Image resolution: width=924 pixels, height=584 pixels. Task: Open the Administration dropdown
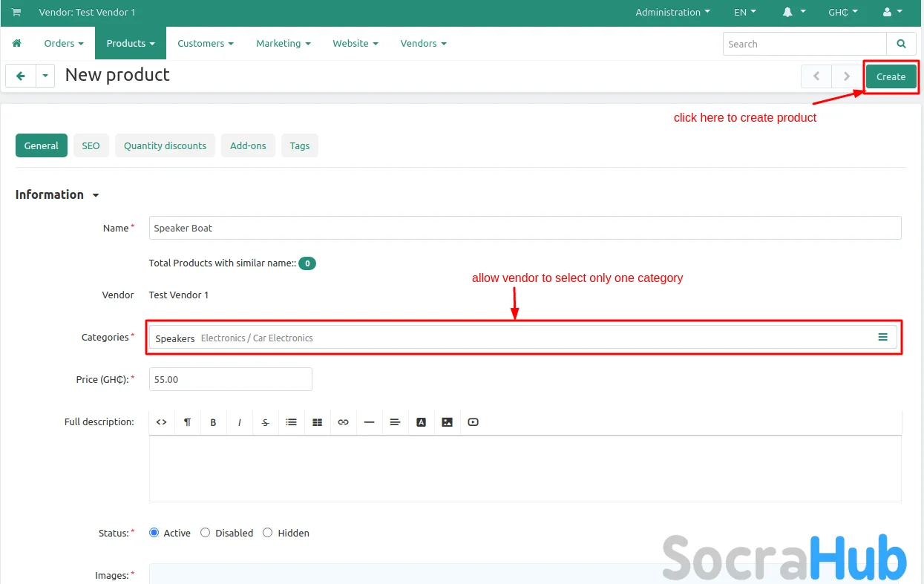click(x=672, y=13)
